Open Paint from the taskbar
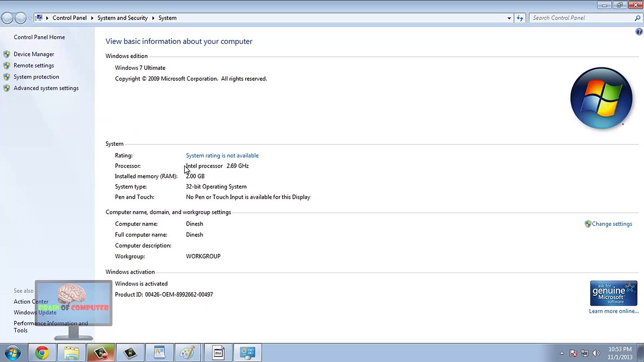 [188, 353]
